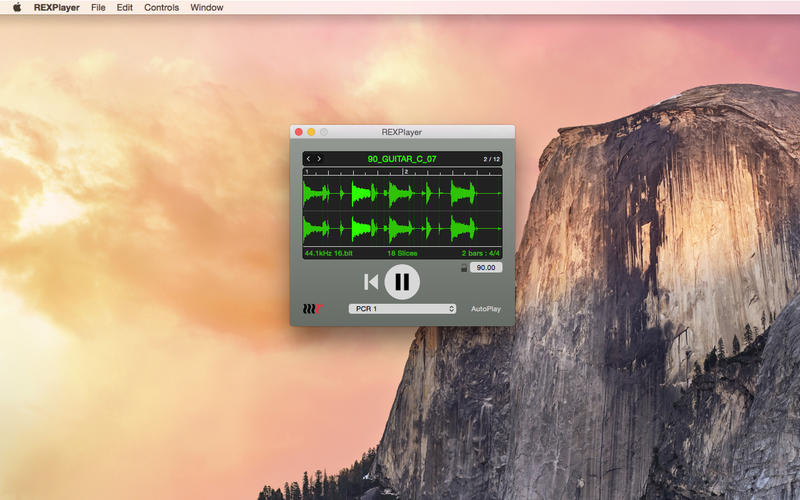Click the upper waveform channel
This screenshot has width=800, height=500.
[402, 193]
